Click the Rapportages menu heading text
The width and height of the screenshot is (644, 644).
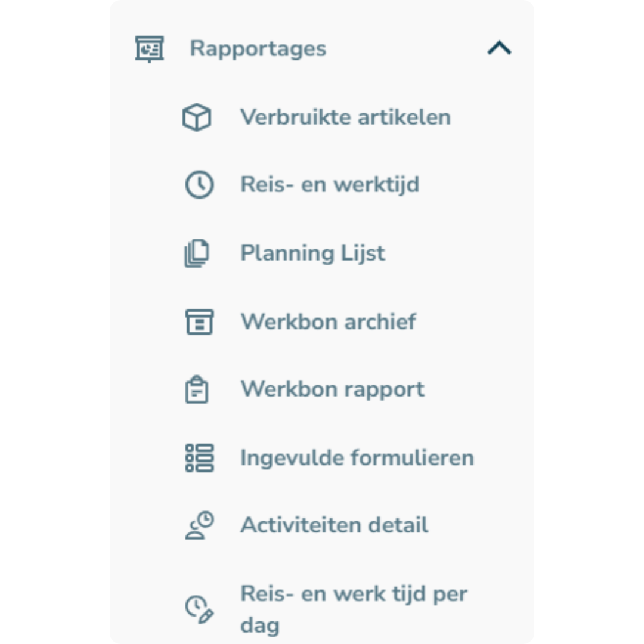click(258, 49)
